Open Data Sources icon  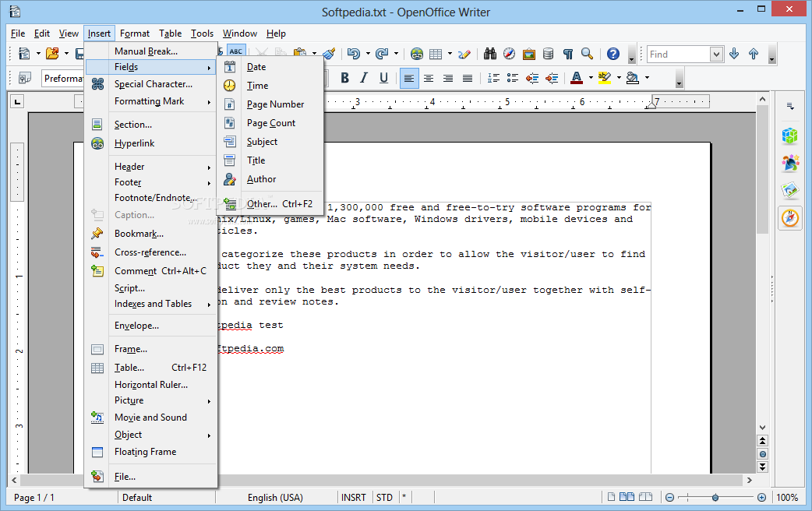[549, 54]
